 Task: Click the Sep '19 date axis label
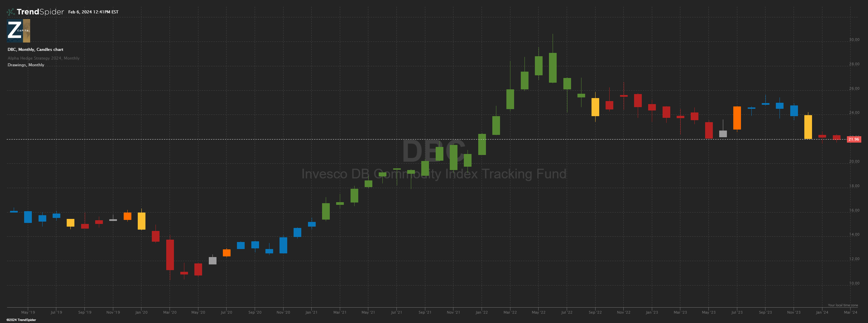point(84,313)
